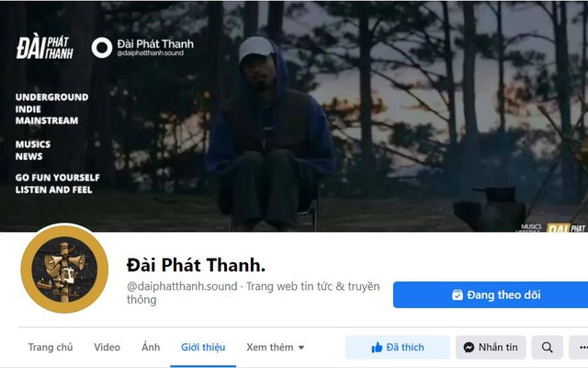Screen dimensions: 588x368
Task: Click the thumbs-up icon in Đã thích
Action: click(x=377, y=348)
